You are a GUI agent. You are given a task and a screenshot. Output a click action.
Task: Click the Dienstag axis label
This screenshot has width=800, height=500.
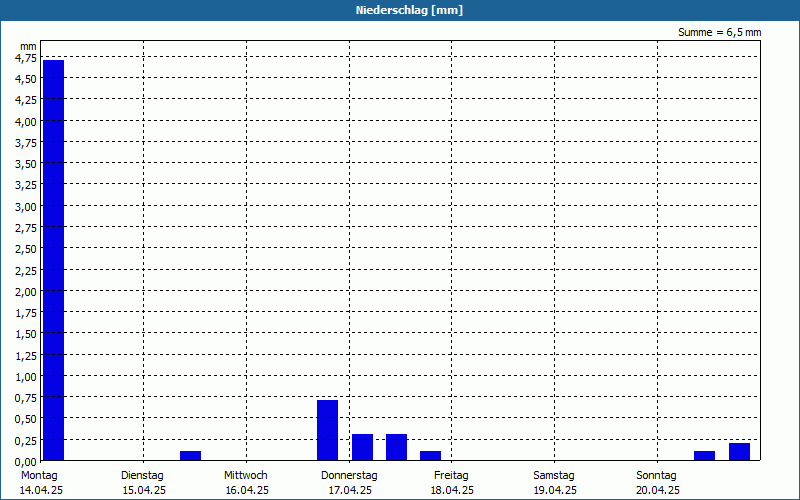pos(142,476)
